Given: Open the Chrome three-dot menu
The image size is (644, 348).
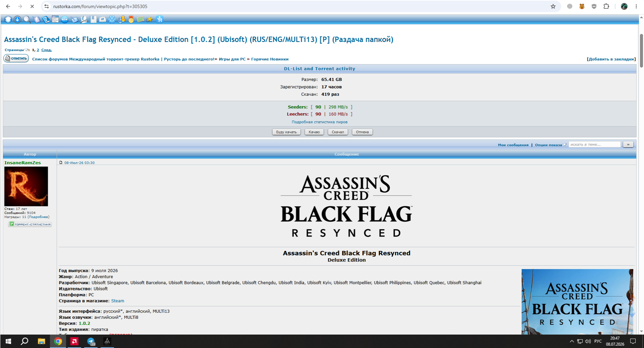Looking at the screenshot, I should [636, 6].
